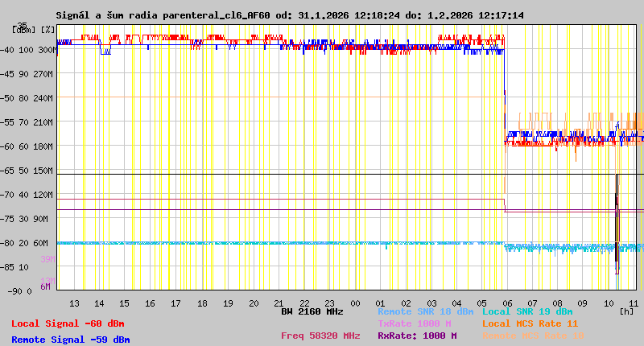The image size is (644, 346).
Task: Click the [h] time unit label
Action: tap(626, 311)
